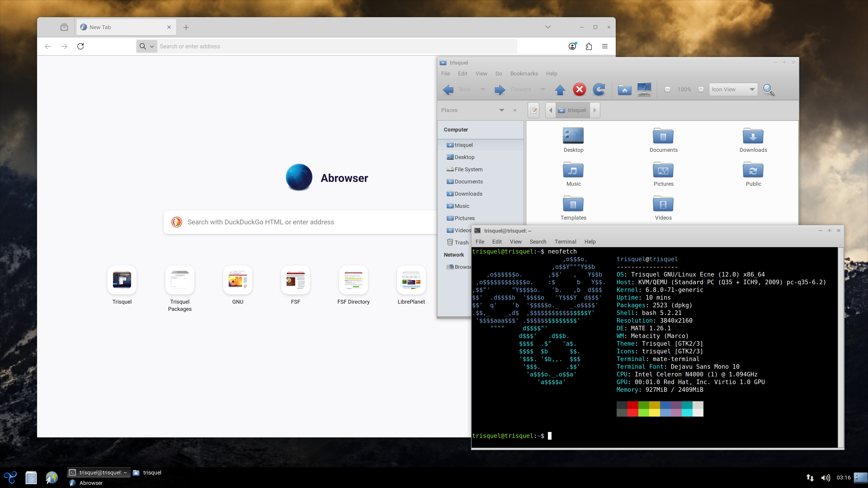The height and width of the screenshot is (488, 868).
Task: Expand the Back history dropdown arrow
Action: 483,90
